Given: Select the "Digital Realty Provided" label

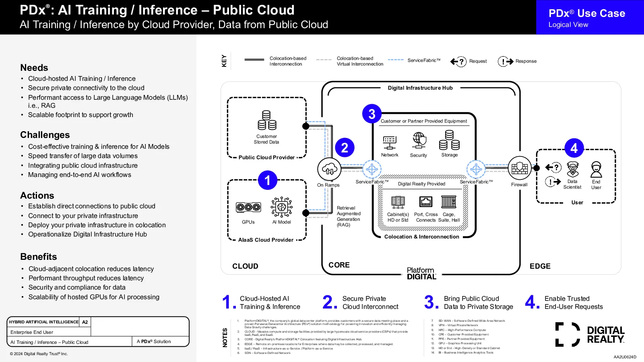Looking at the screenshot, I should pyautogui.click(x=421, y=184).
